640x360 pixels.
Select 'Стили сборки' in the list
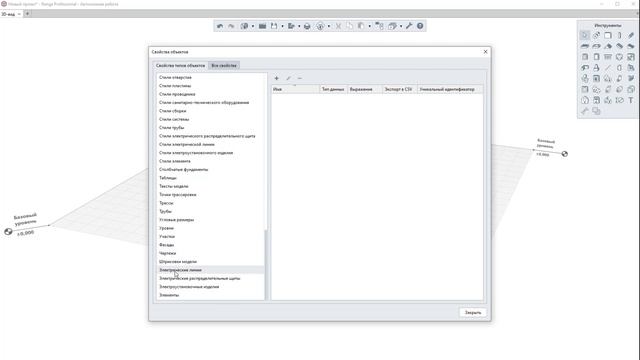tap(173, 111)
